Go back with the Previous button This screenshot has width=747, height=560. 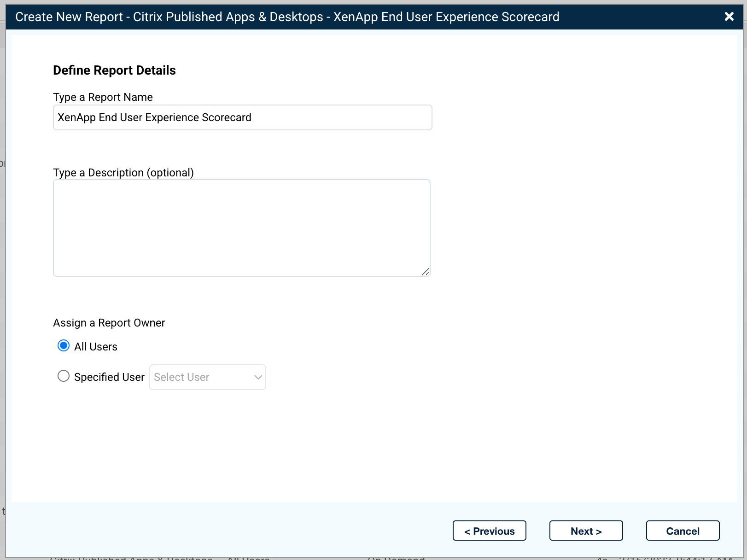[x=490, y=531]
